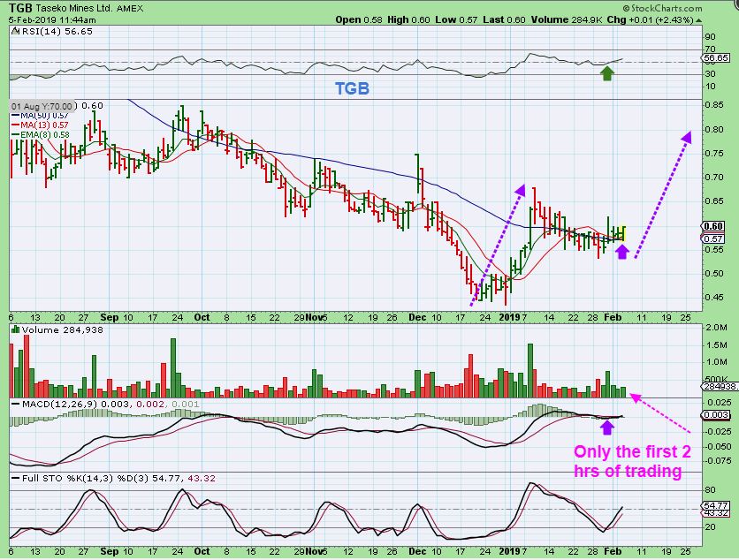Image resolution: width=739 pixels, height=560 pixels.
Task: Click the 0.85 price axis label
Action: [713, 105]
